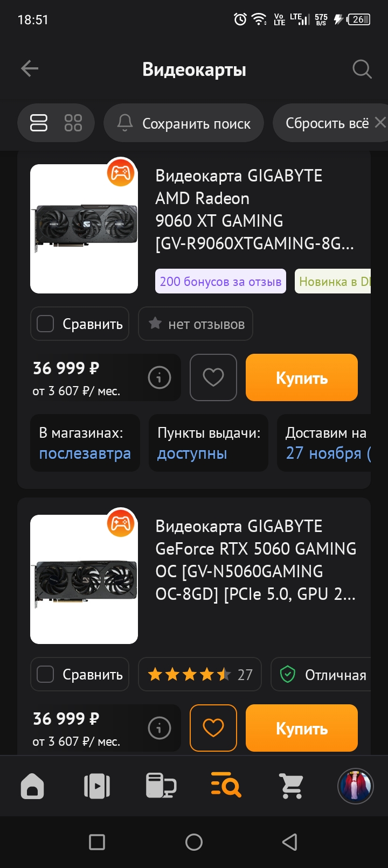
Task: Open the catalog search tab
Action: [x=226, y=786]
